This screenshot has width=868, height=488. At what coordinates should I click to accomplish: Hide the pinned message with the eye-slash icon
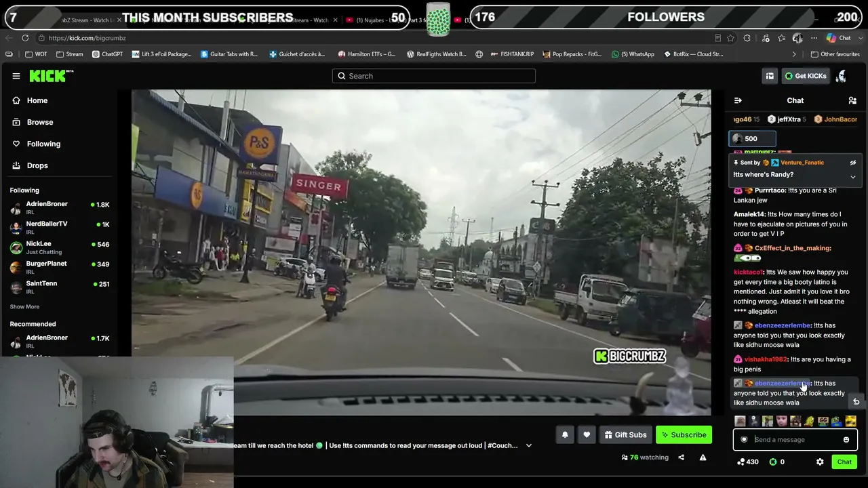(853, 163)
